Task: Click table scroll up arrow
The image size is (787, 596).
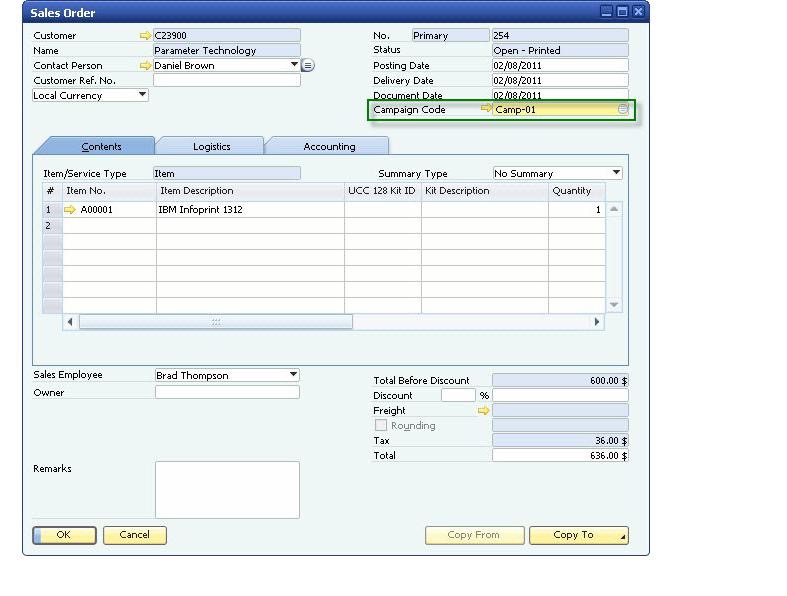Action: click(x=614, y=209)
